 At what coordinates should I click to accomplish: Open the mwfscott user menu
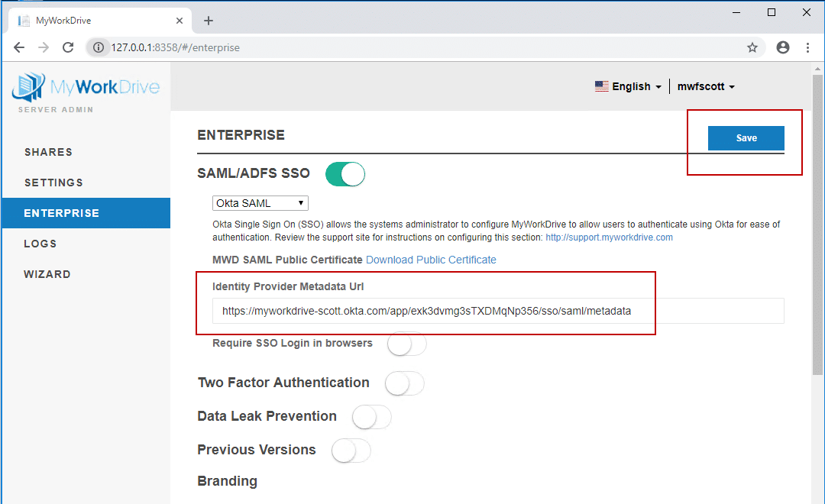tap(706, 86)
